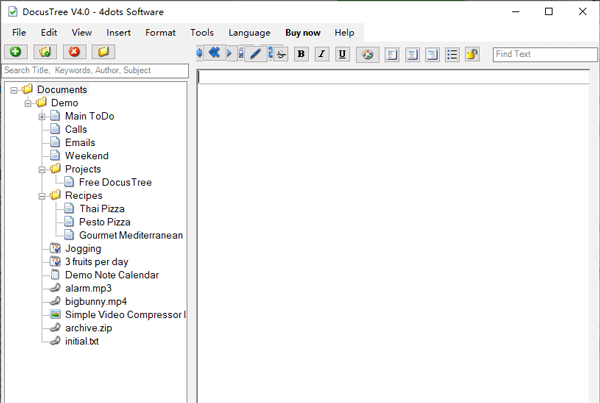Click the lock icon beside Find Text
600x403 pixels.
coord(473,54)
